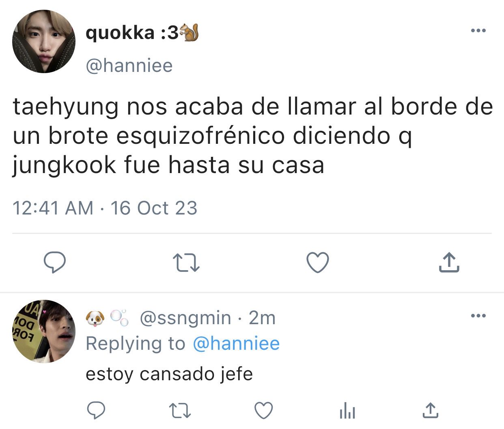Open the tweet timestamp 12:41 AM
The height and width of the screenshot is (429, 504).
click(x=53, y=208)
